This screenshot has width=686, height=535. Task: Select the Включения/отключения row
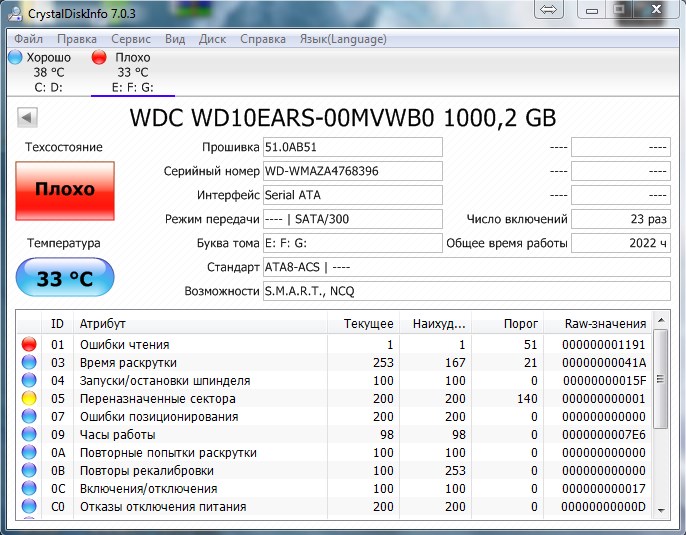[x=334, y=488]
